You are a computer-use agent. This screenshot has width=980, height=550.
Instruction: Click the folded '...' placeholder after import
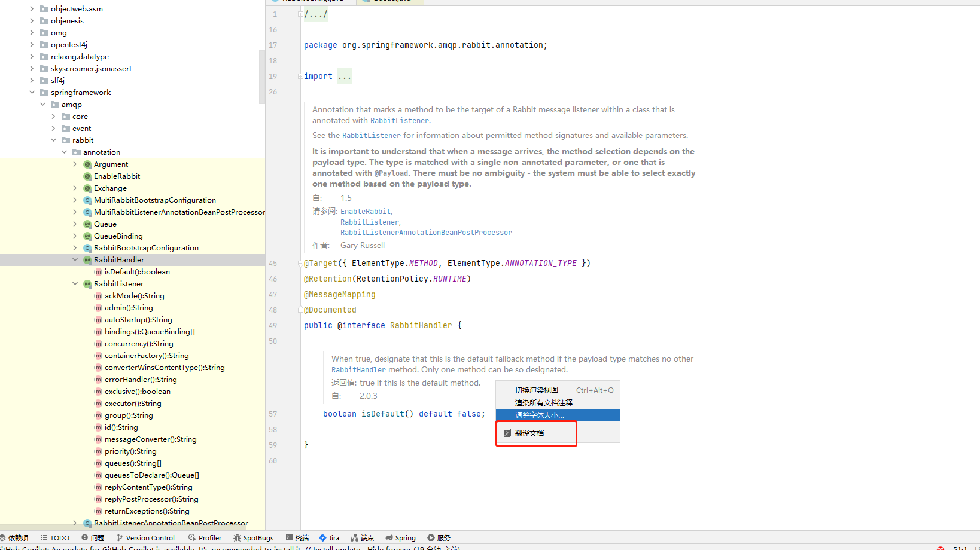[345, 76]
